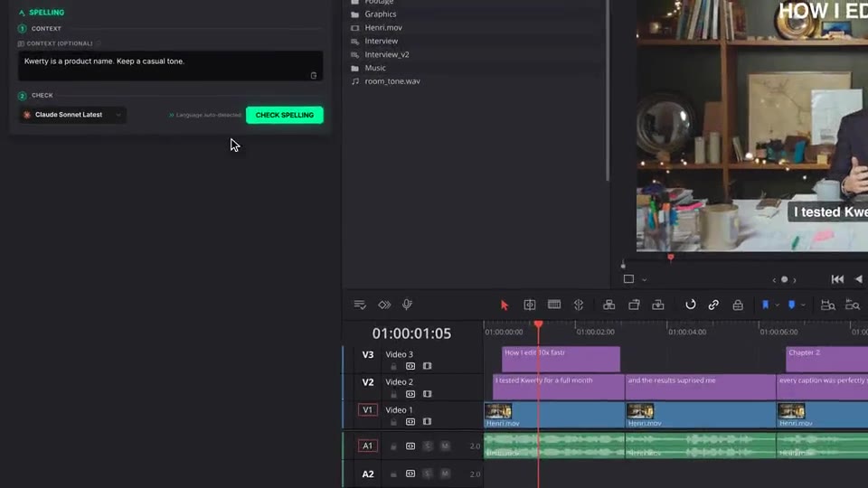Click the Source Tape double-arrow icon
The image size is (868, 488).
click(x=384, y=305)
